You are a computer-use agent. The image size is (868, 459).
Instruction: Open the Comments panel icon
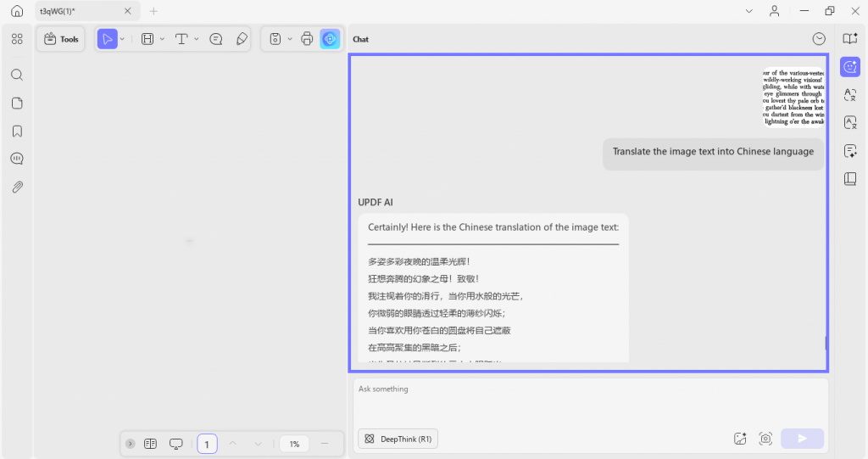point(17,159)
